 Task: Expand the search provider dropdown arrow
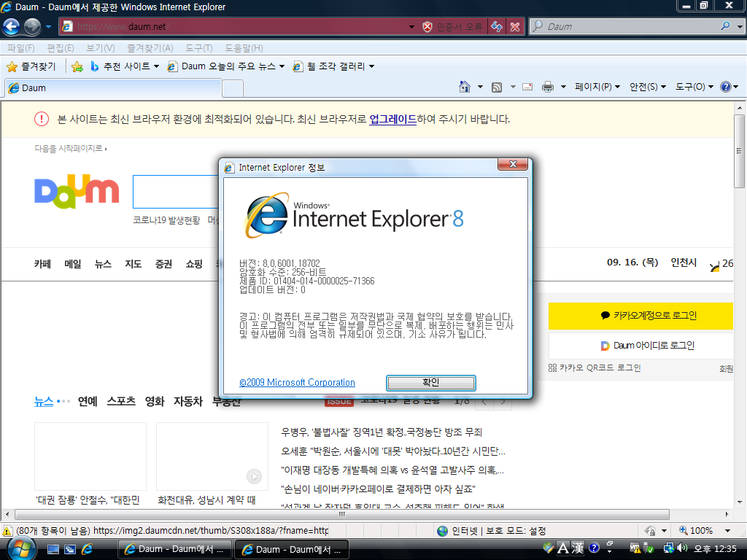[x=740, y=27]
